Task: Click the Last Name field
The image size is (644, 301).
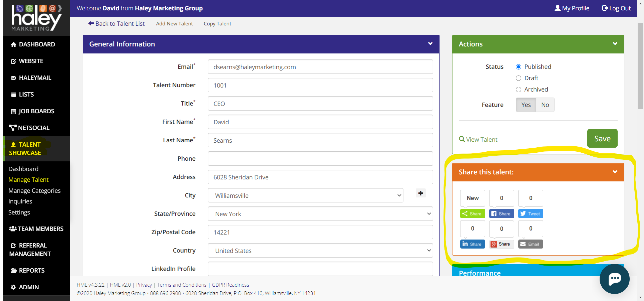Action: [x=320, y=140]
